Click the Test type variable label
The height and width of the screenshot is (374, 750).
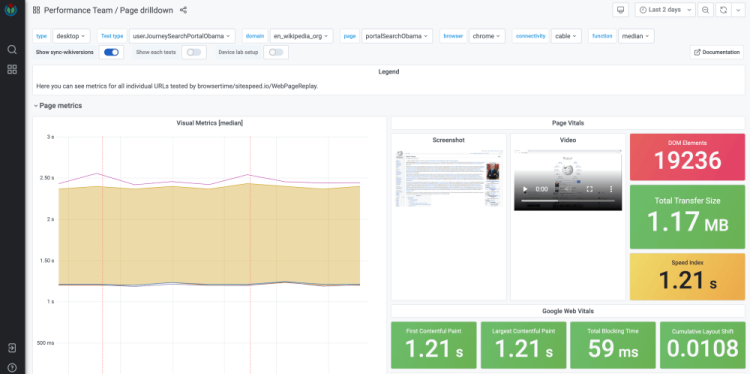click(x=112, y=36)
